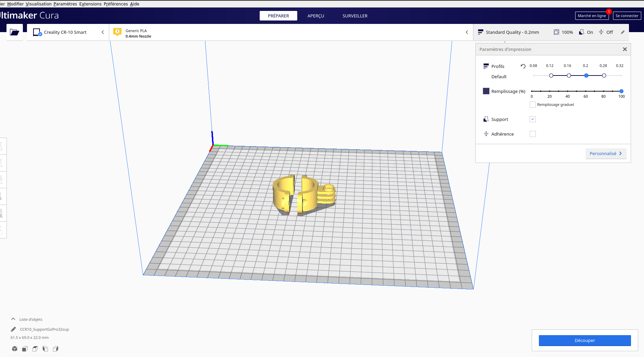Rename object using pencil icon beside CCR10_SupportGoPro32sup

pos(13,329)
